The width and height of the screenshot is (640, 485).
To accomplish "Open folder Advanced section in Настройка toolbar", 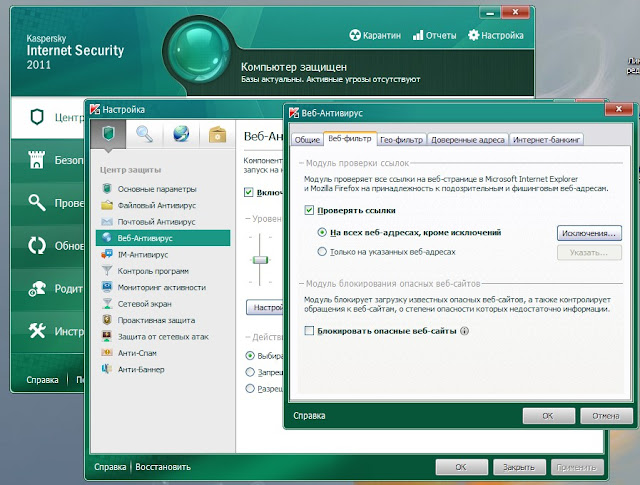I will point(218,133).
